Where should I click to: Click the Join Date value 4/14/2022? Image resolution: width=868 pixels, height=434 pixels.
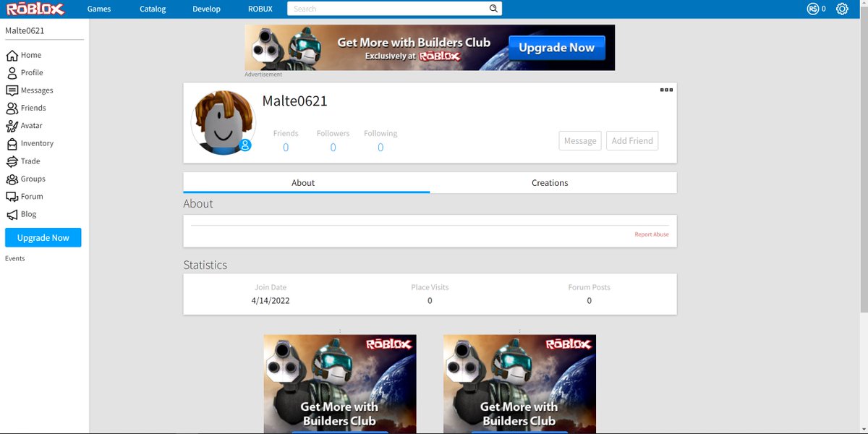[271, 301]
